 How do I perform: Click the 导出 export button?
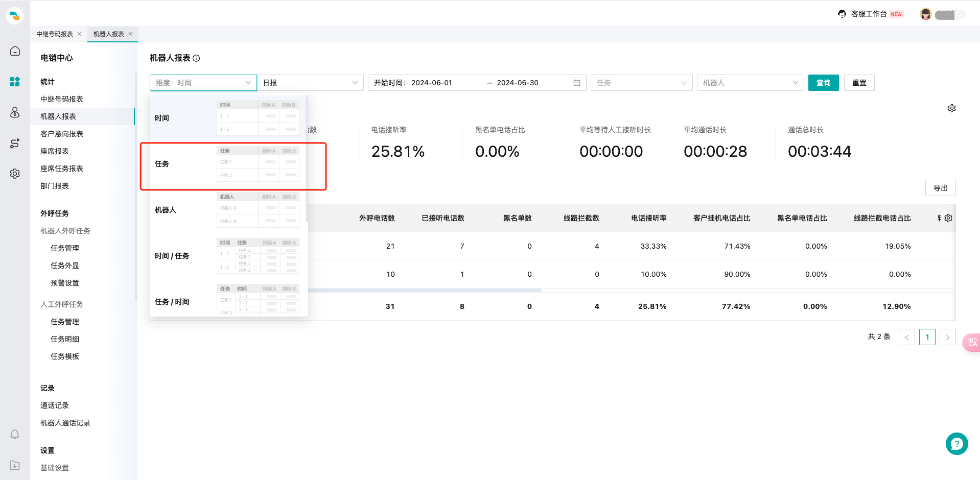click(x=941, y=188)
